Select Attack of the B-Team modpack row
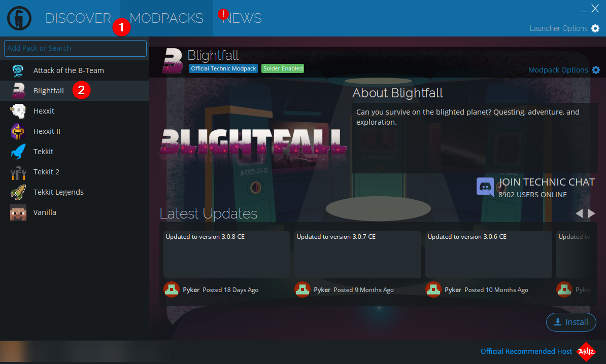 point(75,70)
